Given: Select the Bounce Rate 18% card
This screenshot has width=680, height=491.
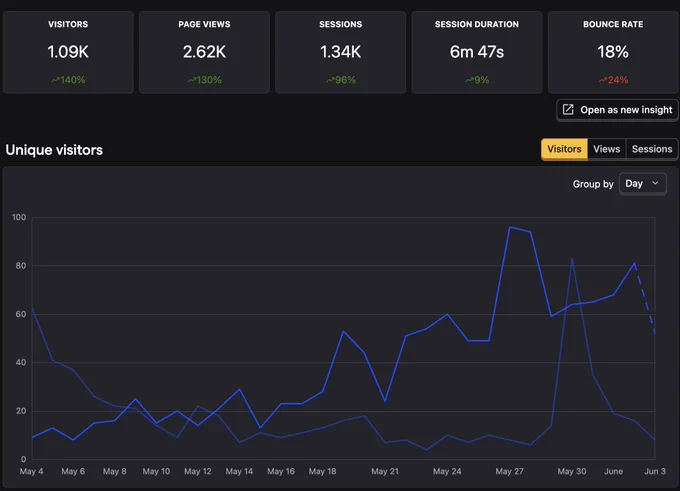Looking at the screenshot, I should [613, 52].
